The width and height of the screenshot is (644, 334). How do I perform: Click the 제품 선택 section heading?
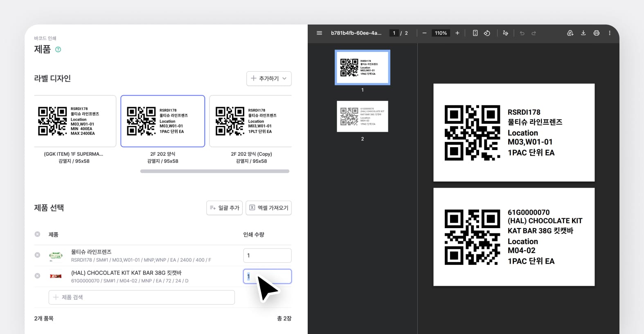[x=49, y=208]
